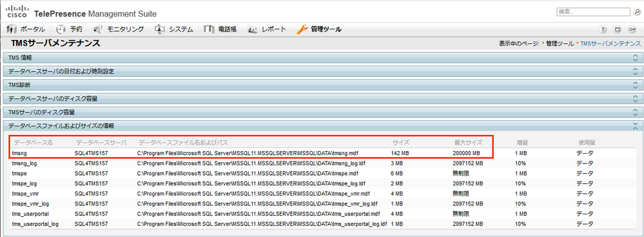Click the tmspe_vmr.mdf file path
Screen dimensions: 644x237
tap(253, 193)
